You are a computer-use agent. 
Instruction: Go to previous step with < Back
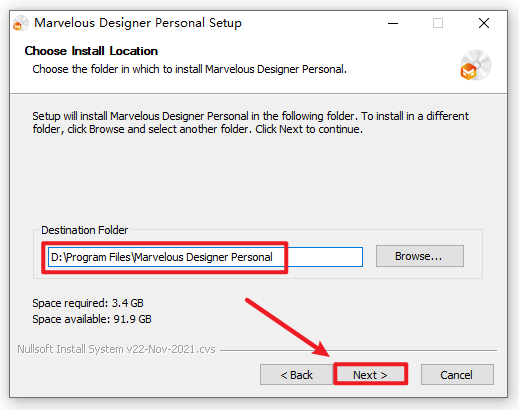[x=296, y=375]
